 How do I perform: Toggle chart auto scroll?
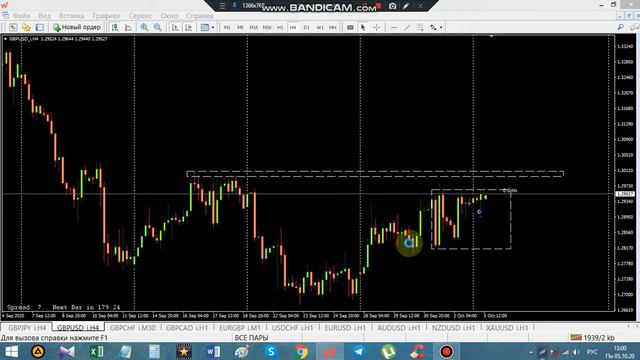click(x=175, y=27)
